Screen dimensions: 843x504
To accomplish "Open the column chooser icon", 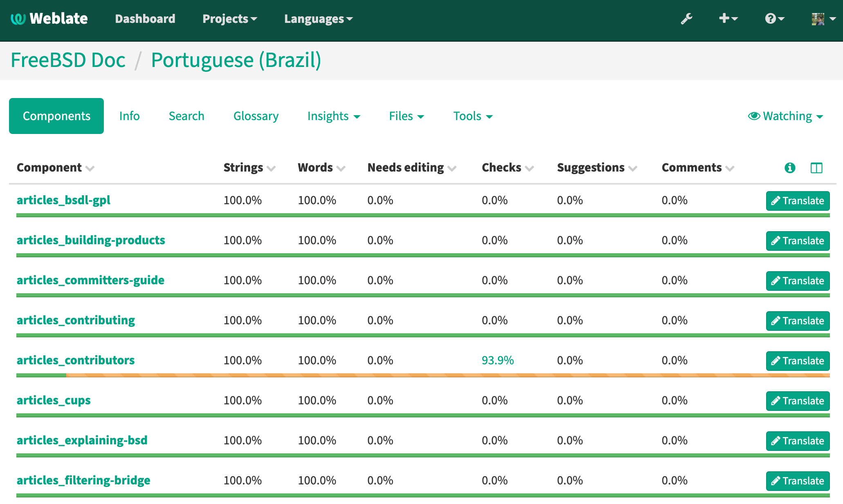I will pos(816,168).
